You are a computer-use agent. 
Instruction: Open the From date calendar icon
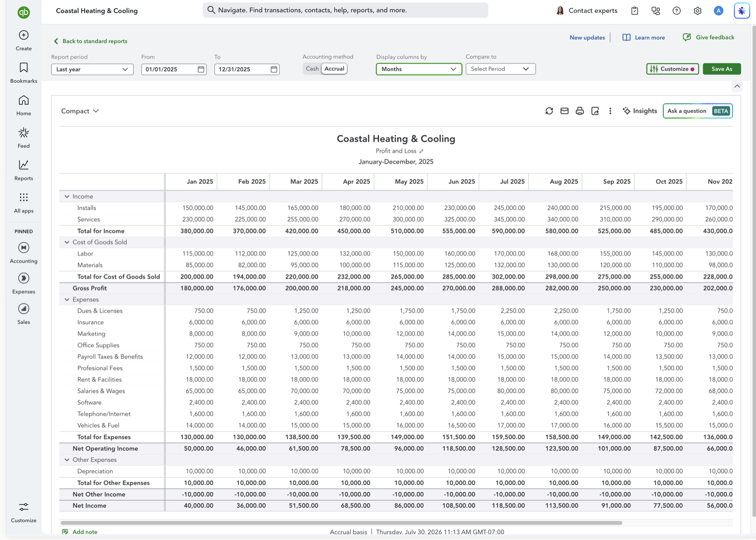201,69
